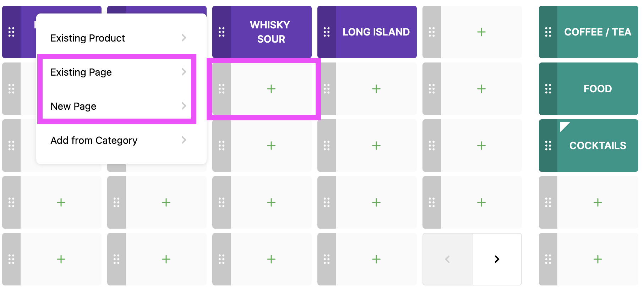Screen dimensions: 644x289
Task: Click the plus icon below WHISKY SOUR
Action: pyautogui.click(x=271, y=89)
